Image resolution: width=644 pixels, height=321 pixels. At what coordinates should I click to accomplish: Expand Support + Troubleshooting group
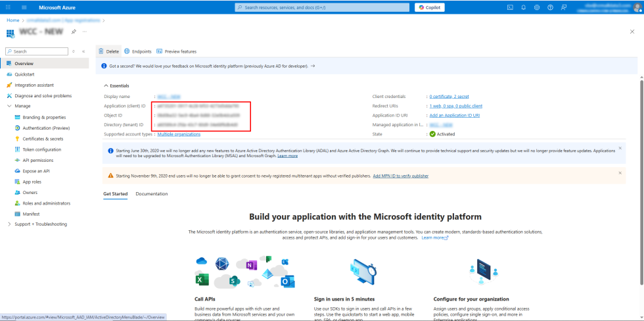click(x=9, y=224)
